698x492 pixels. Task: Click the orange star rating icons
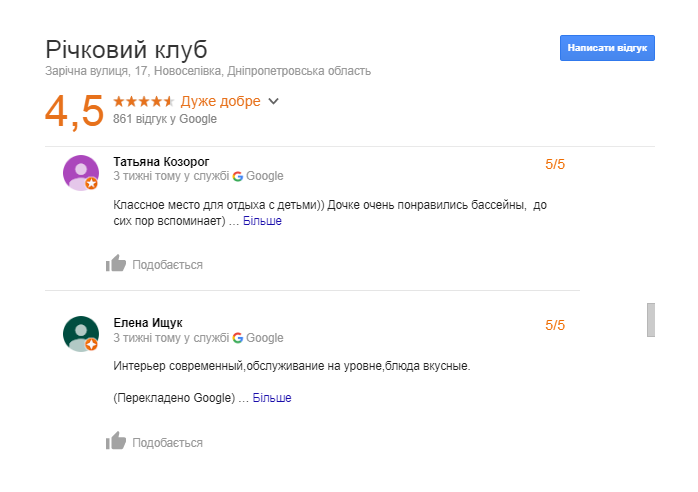coord(144,101)
